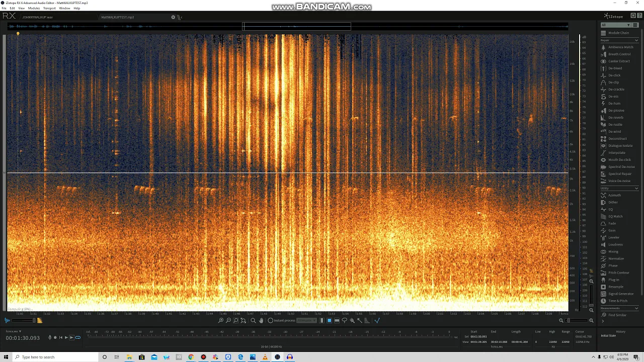Toggle play selection mode
The width and height of the screenshot is (644, 362).
[71, 337]
